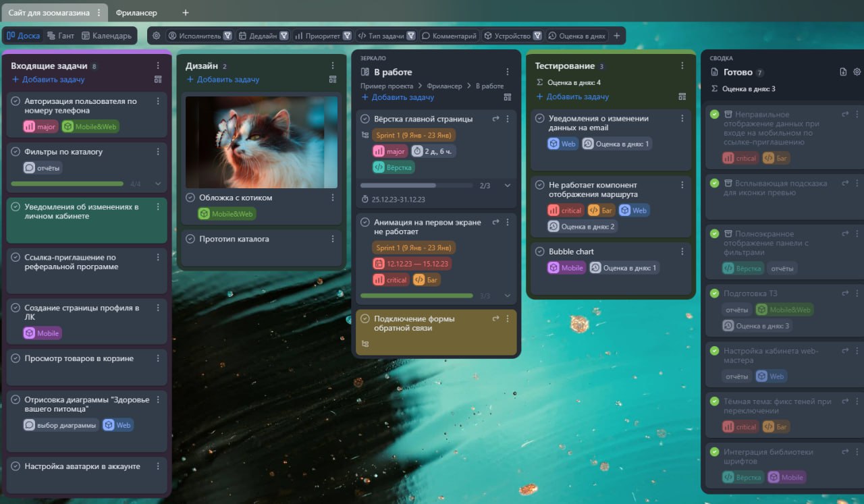Open column layout icon in Дизайн column
The image size is (864, 504).
click(x=333, y=80)
